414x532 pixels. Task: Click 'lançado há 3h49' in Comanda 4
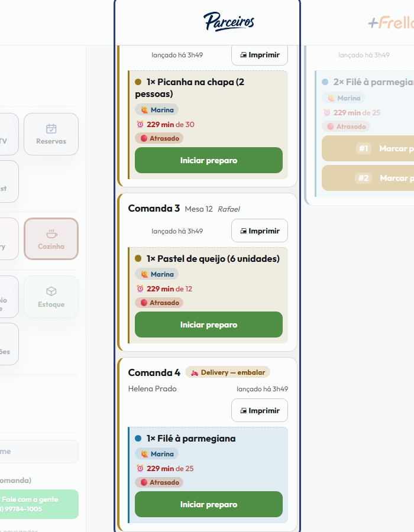pos(263,389)
